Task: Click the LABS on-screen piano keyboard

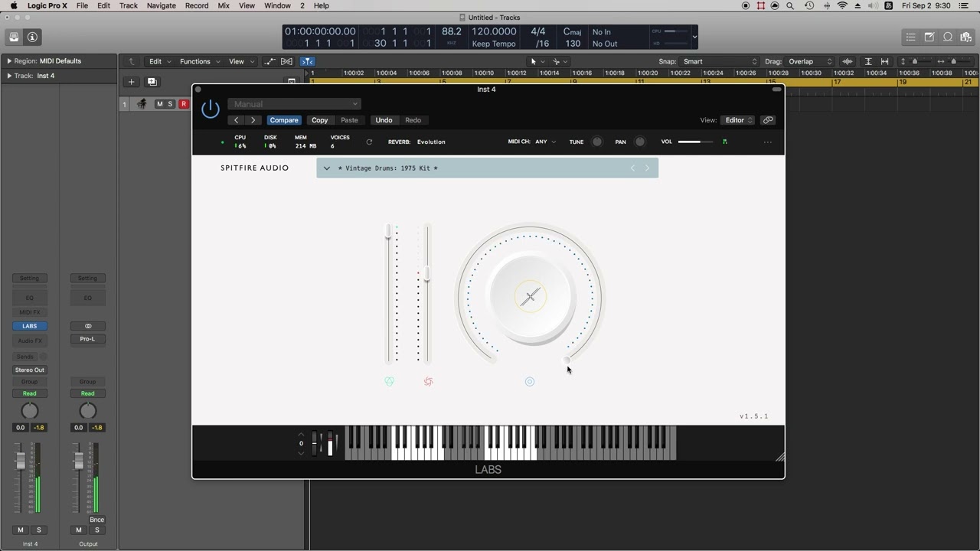Action: [511, 443]
